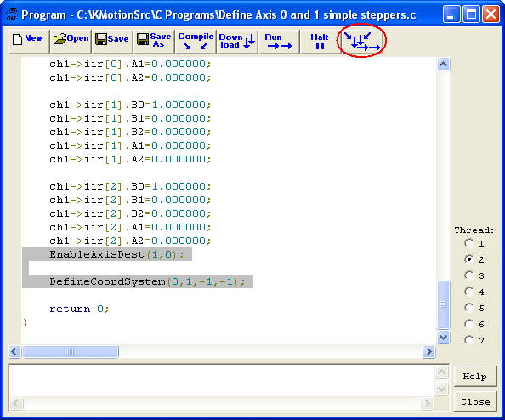
Task: Click the DefineCoordSystem(0,1,-1,-1); line
Action: point(147,281)
